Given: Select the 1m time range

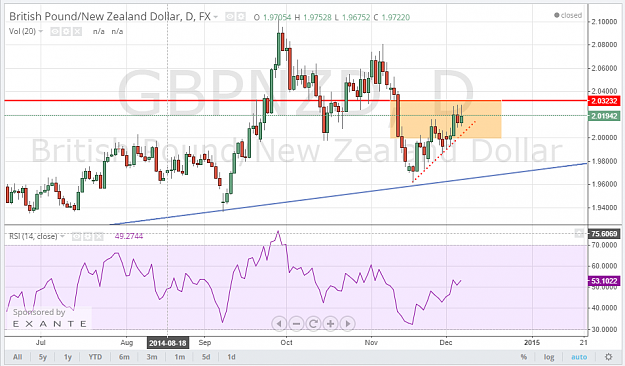Looking at the screenshot, I should coord(179,357).
